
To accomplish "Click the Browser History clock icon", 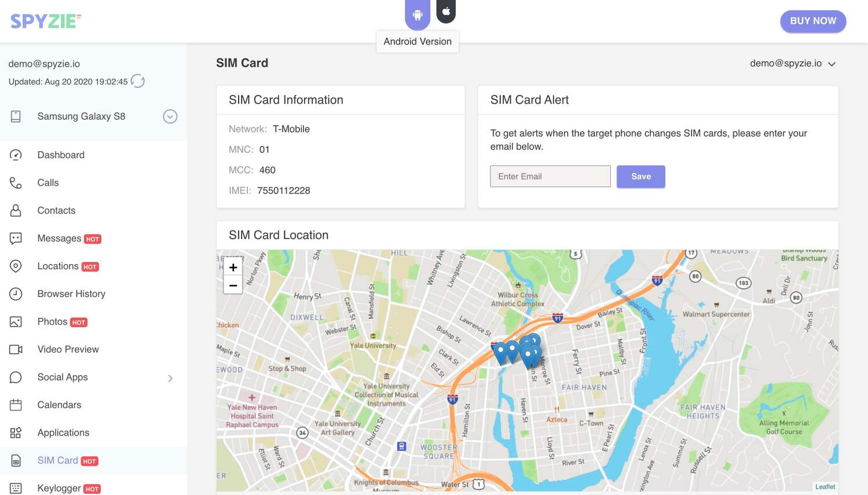I will 16,294.
